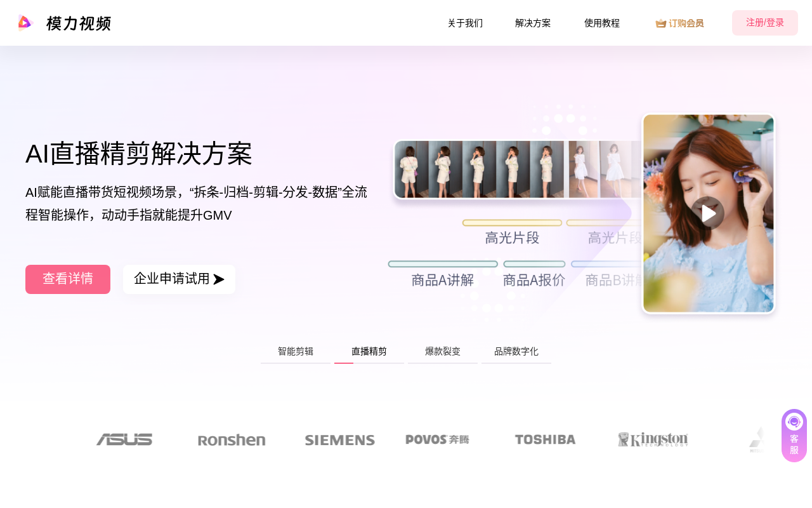Switch to the 智能剪辑 tab

[x=296, y=352]
